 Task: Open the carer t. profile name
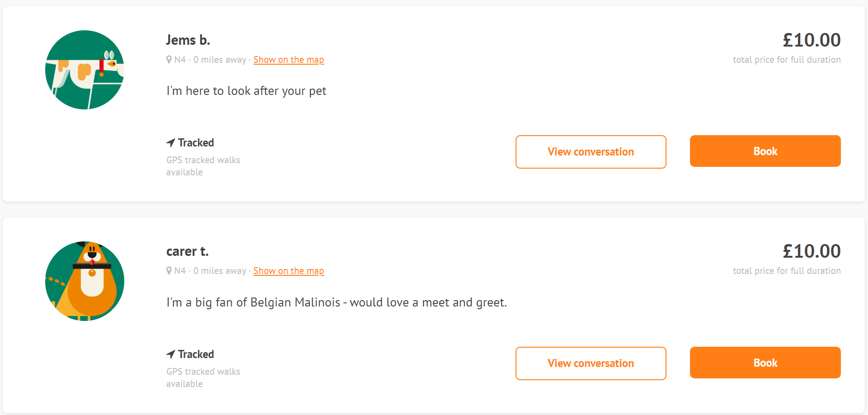pos(188,251)
